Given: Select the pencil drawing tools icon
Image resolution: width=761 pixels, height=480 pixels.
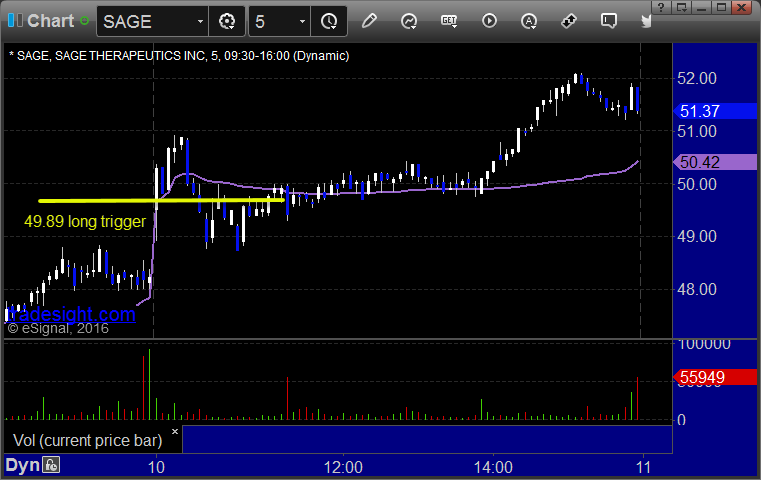Looking at the screenshot, I should tap(369, 21).
